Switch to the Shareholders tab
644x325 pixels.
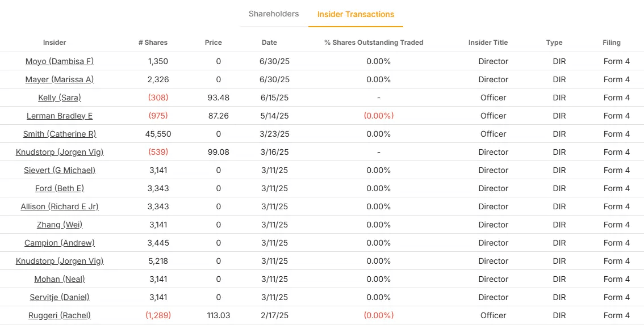pos(273,14)
